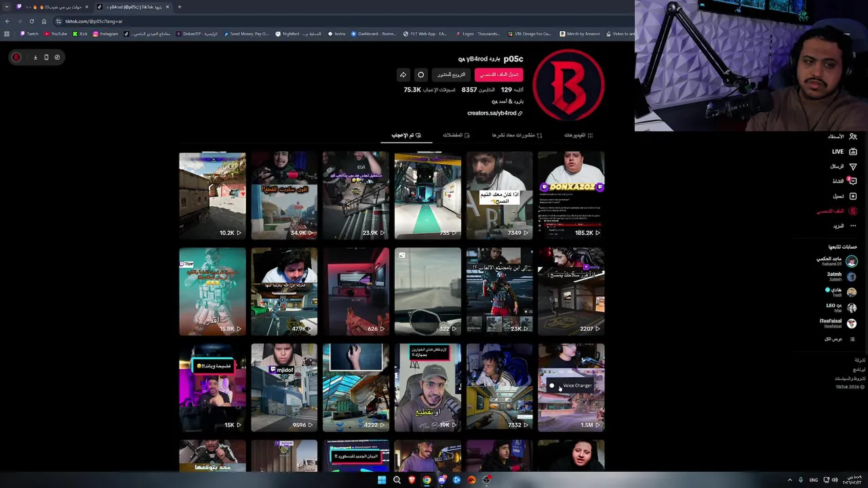Screen dimensions: 868x488
Task: Open the video thumbnail with 10.2K views
Action: pyautogui.click(x=212, y=195)
